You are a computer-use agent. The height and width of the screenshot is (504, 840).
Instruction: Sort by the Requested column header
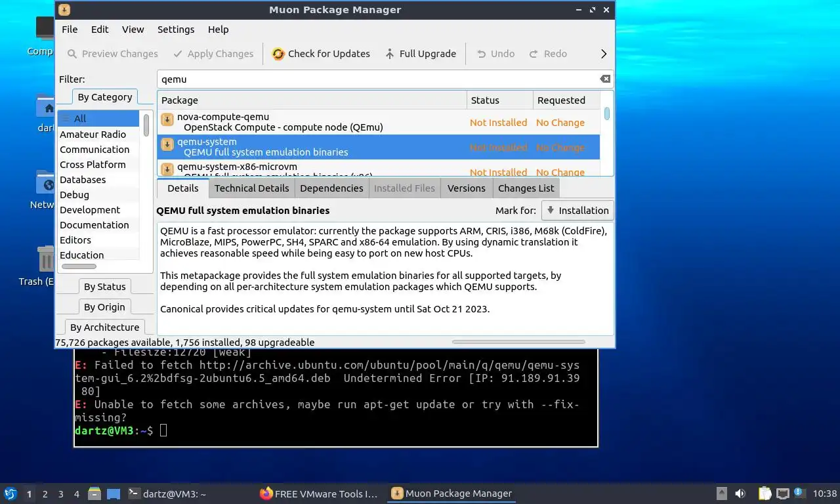click(x=566, y=100)
